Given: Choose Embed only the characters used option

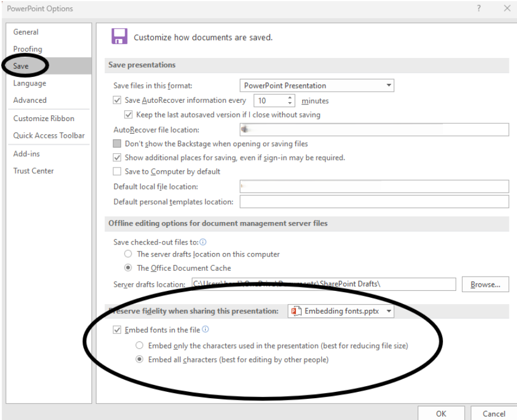Looking at the screenshot, I should pos(140,345).
